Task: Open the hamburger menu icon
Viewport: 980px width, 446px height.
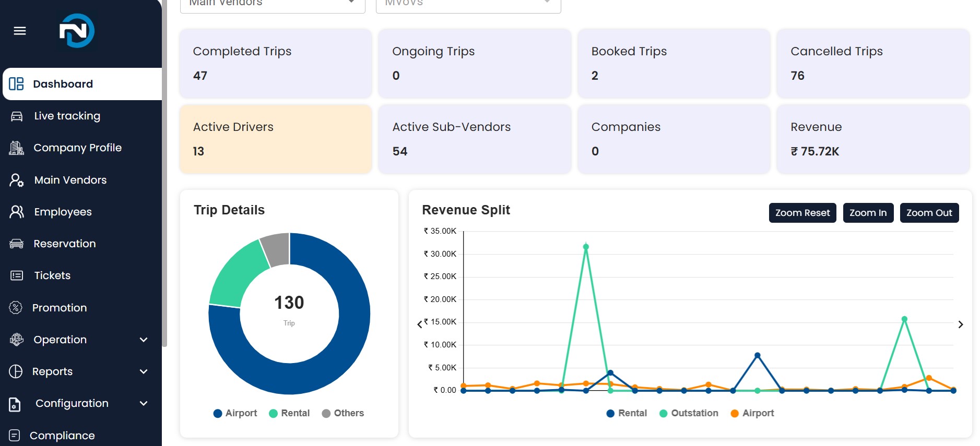Action: [x=20, y=31]
